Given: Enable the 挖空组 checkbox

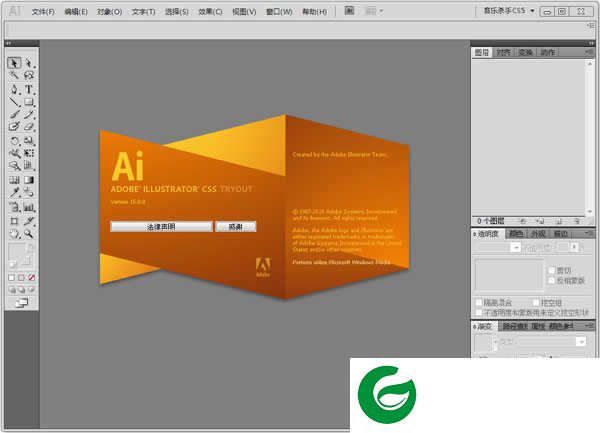Looking at the screenshot, I should (536, 303).
